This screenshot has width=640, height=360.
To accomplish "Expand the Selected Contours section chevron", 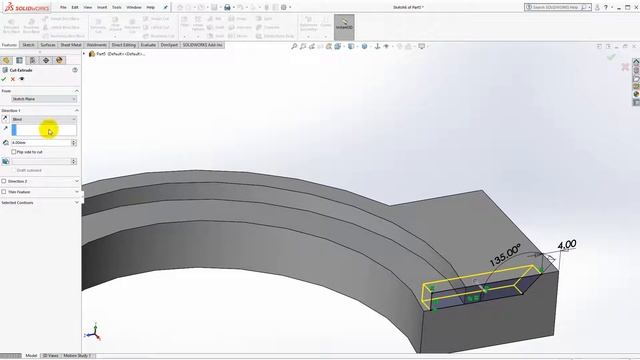I will (76, 202).
